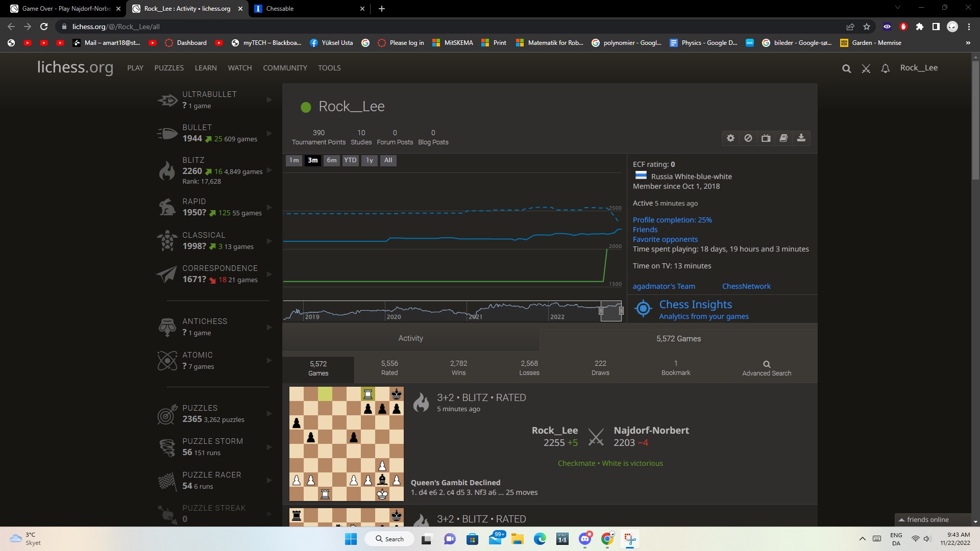Open the browser tab search dropdown
This screenshot has width=980, height=551.
898,8
